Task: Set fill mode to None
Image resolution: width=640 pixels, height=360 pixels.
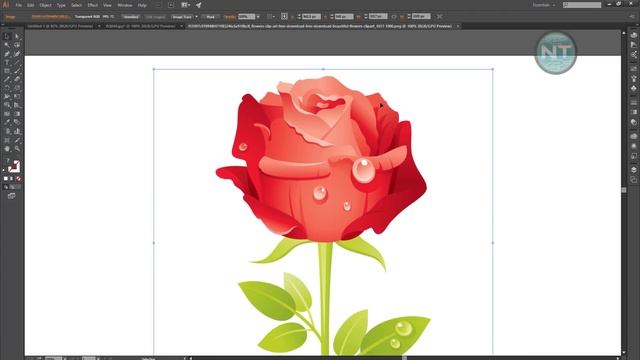Action: point(18,179)
